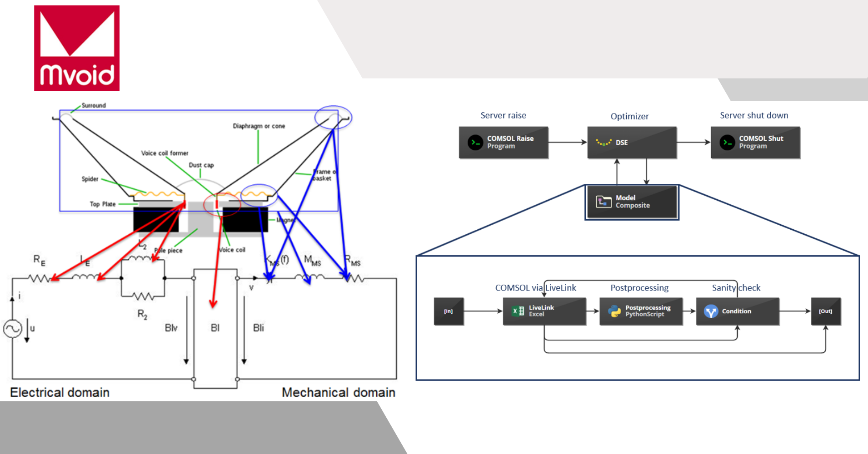This screenshot has height=454, width=868.
Task: Select the DSE node
Action: pos(632,143)
